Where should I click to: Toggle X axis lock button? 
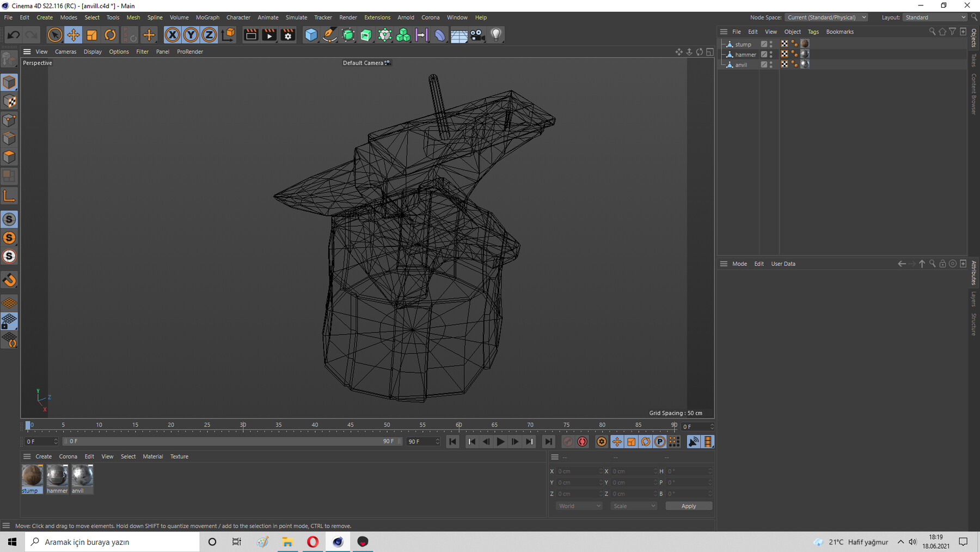click(x=172, y=35)
